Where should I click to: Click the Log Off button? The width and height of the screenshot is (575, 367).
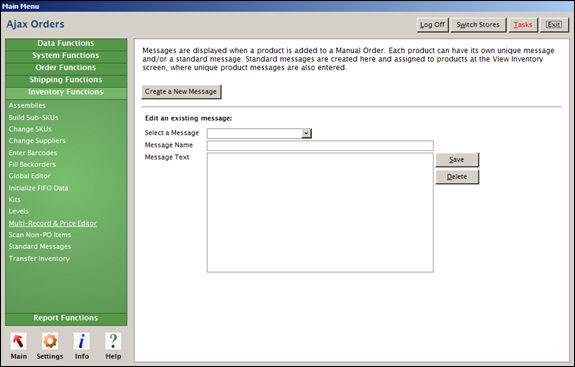[x=432, y=25]
